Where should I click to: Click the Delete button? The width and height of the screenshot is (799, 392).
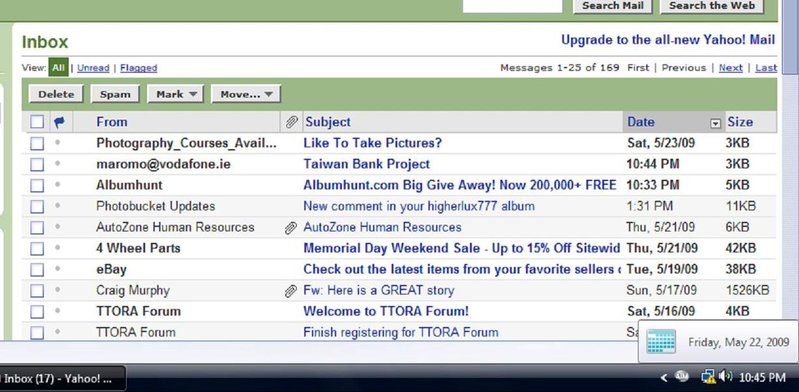click(x=56, y=94)
